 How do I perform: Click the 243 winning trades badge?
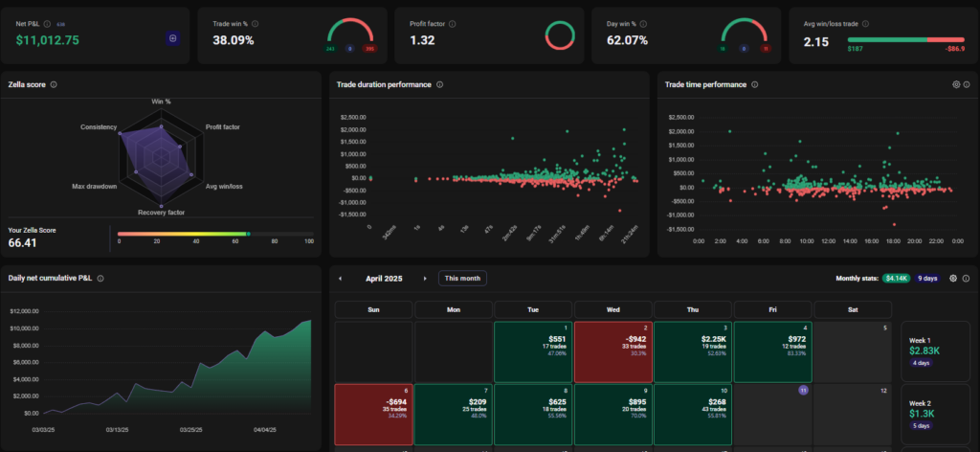click(x=330, y=48)
